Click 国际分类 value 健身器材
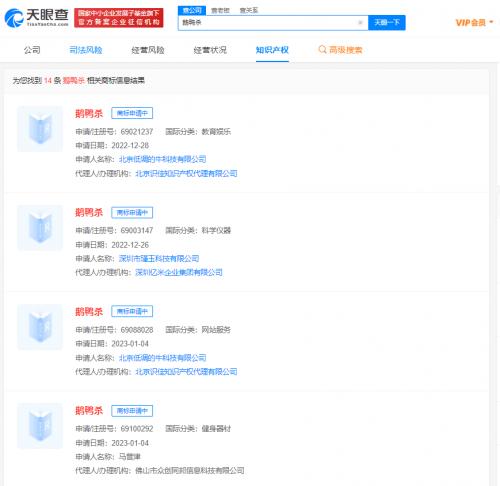Viewport: 500px width, 486px height. pyautogui.click(x=216, y=429)
